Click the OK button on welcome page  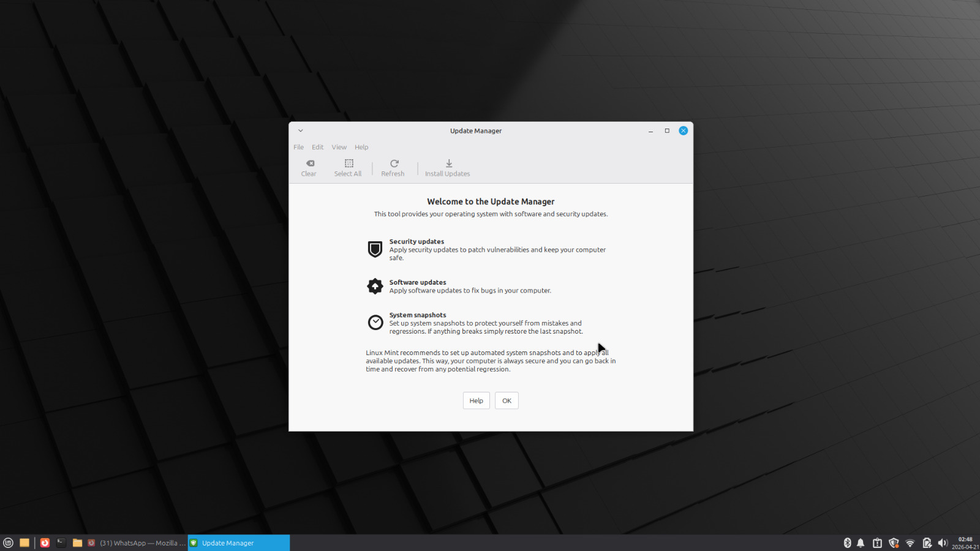(x=507, y=401)
